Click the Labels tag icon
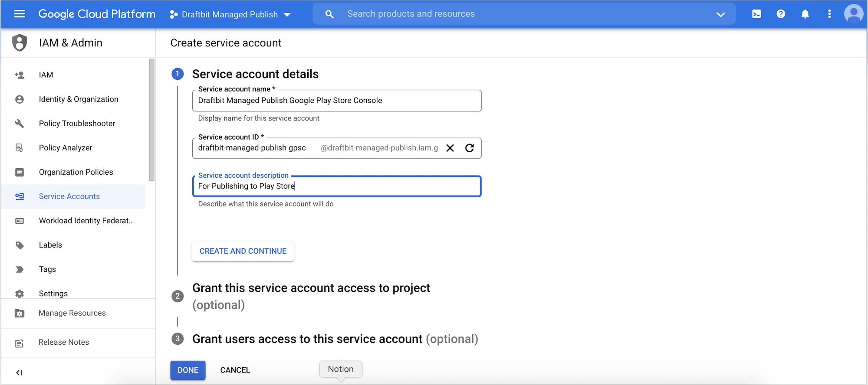This screenshot has height=385, width=868. [20, 245]
